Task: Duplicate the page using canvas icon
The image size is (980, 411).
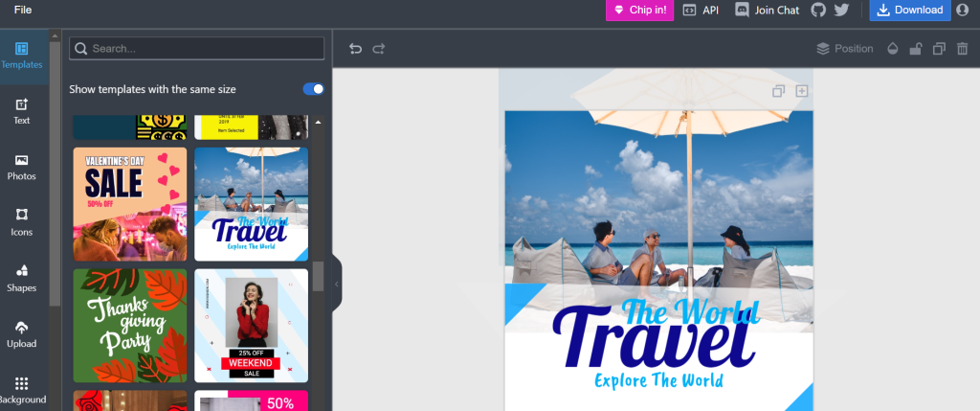Action: click(x=778, y=91)
